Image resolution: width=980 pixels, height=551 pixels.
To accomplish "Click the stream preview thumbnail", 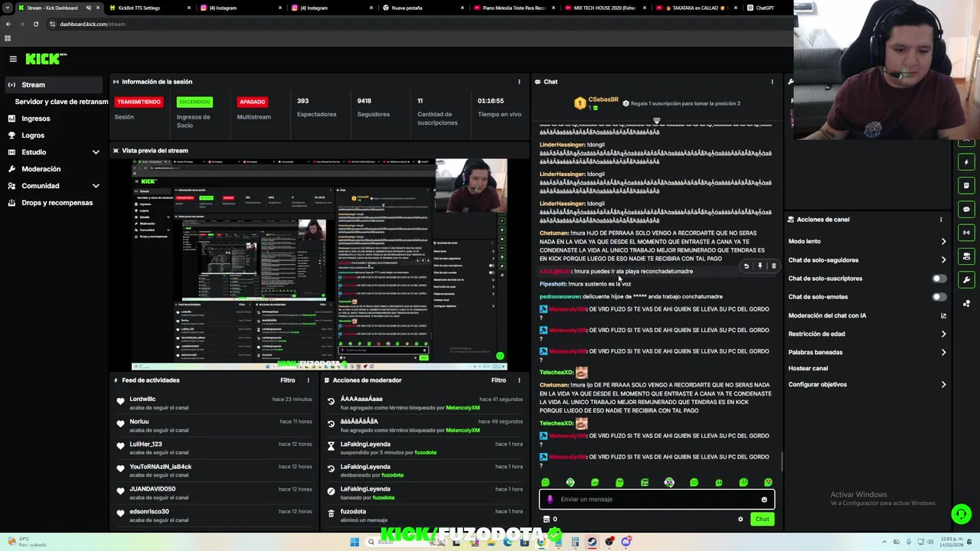I will tap(319, 264).
